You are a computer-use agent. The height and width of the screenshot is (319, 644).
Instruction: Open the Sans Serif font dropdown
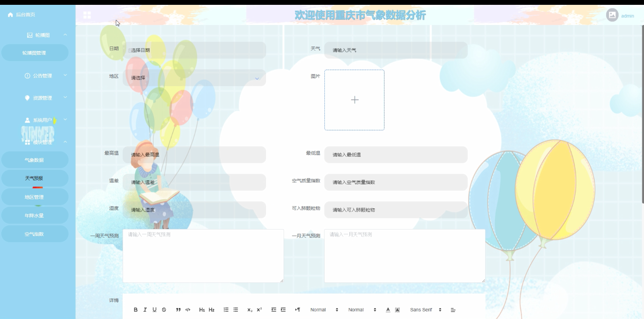426,310
